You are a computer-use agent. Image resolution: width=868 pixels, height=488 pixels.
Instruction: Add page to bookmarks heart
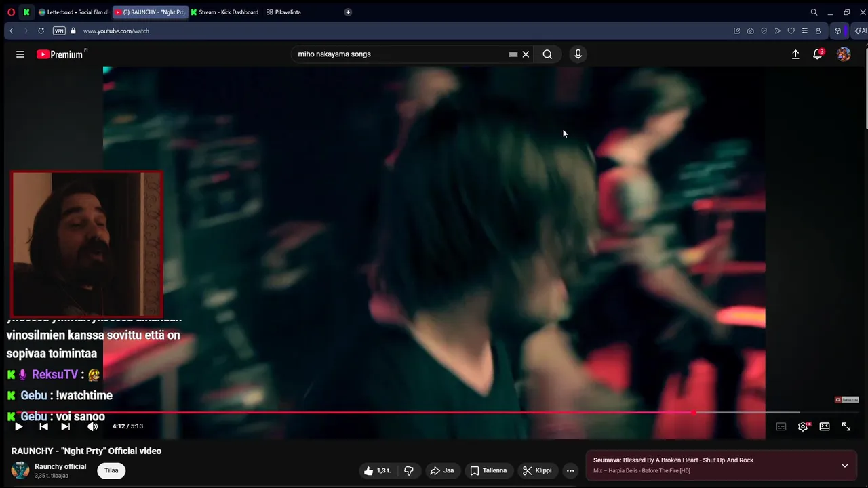coord(791,30)
